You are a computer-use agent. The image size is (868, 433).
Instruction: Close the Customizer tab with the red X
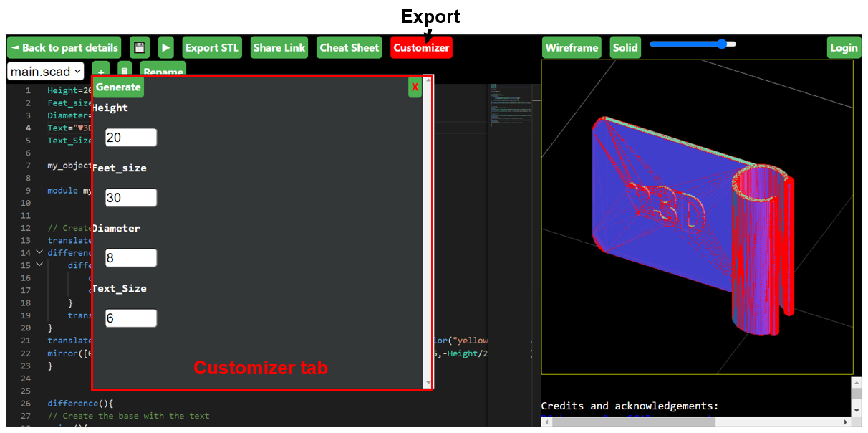click(415, 87)
